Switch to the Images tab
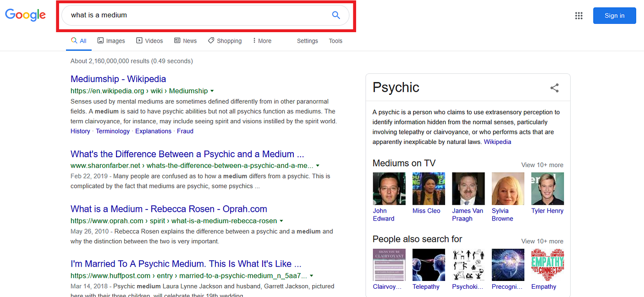Viewport: 644px width, 297px height. [x=111, y=41]
